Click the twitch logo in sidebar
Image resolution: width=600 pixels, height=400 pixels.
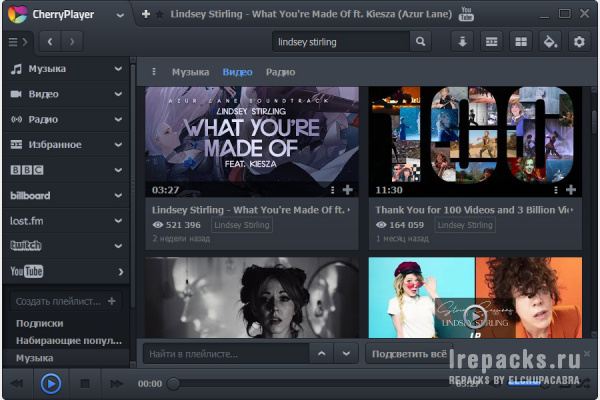pyautogui.click(x=26, y=245)
